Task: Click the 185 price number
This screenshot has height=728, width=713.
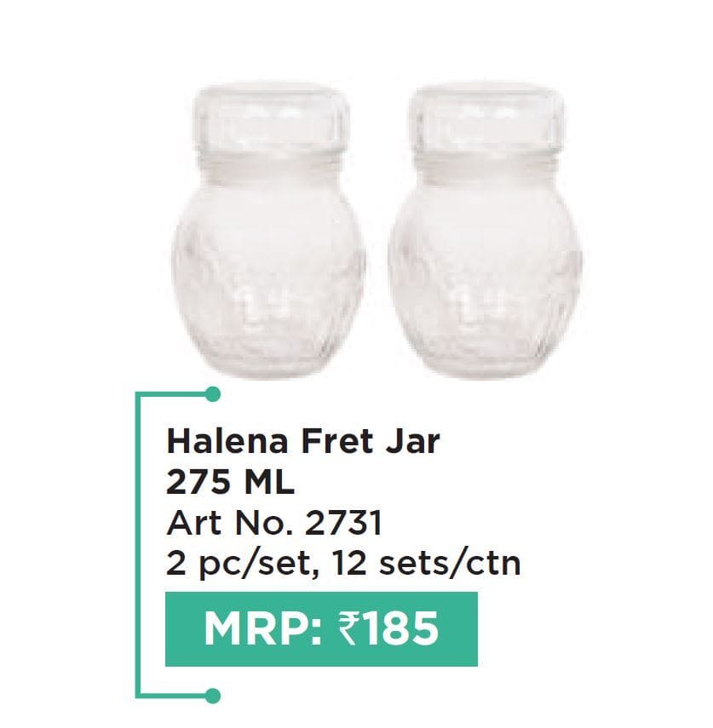Action: coord(399,629)
